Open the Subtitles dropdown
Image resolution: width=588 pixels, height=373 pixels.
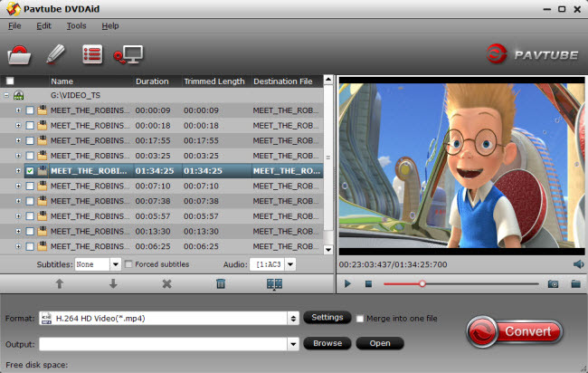pyautogui.click(x=116, y=264)
